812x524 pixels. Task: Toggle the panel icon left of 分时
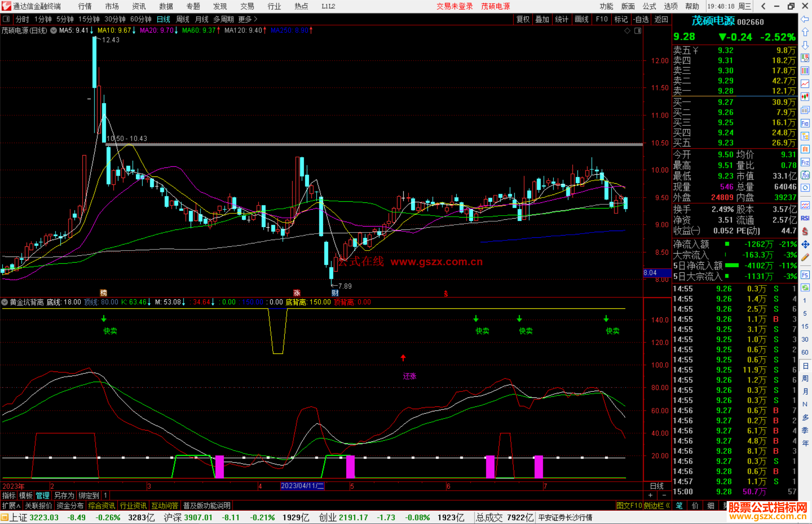pyautogui.click(x=6, y=19)
